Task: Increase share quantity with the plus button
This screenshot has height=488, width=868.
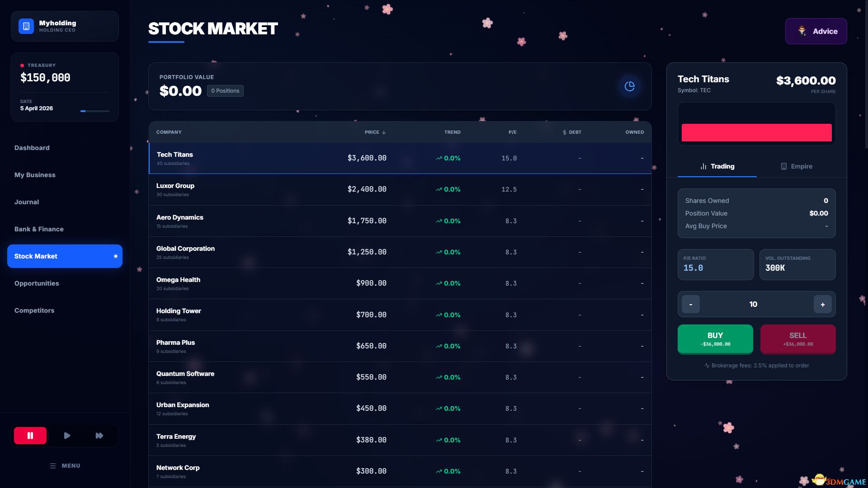Action: (x=823, y=305)
